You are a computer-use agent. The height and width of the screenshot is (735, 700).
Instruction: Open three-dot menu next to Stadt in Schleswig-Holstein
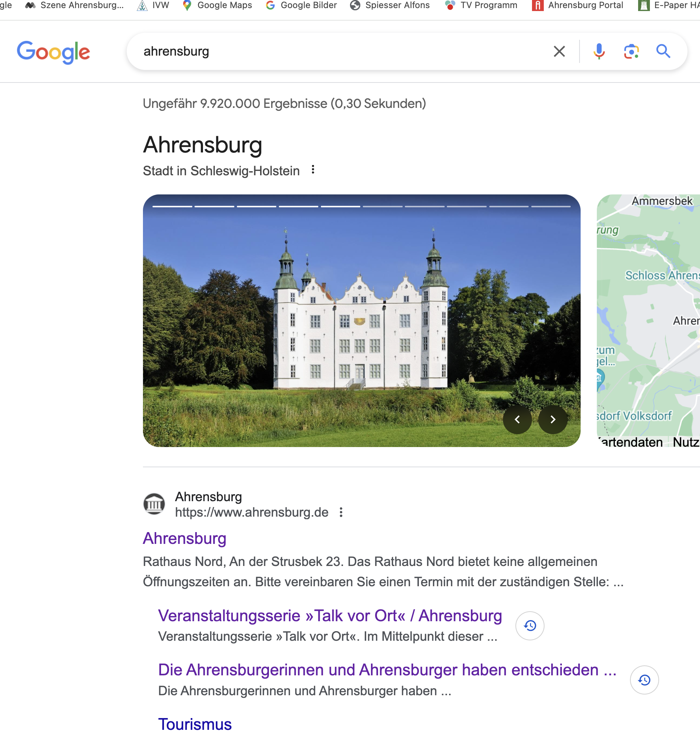[x=313, y=170]
